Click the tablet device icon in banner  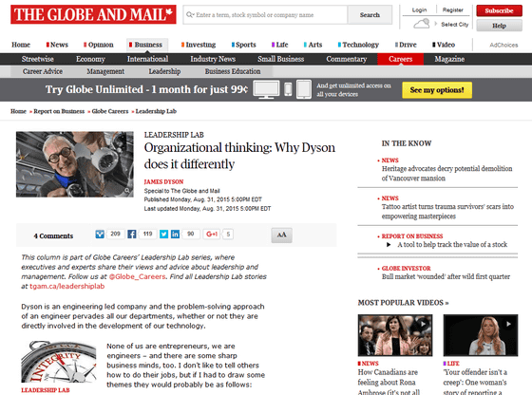(x=304, y=89)
